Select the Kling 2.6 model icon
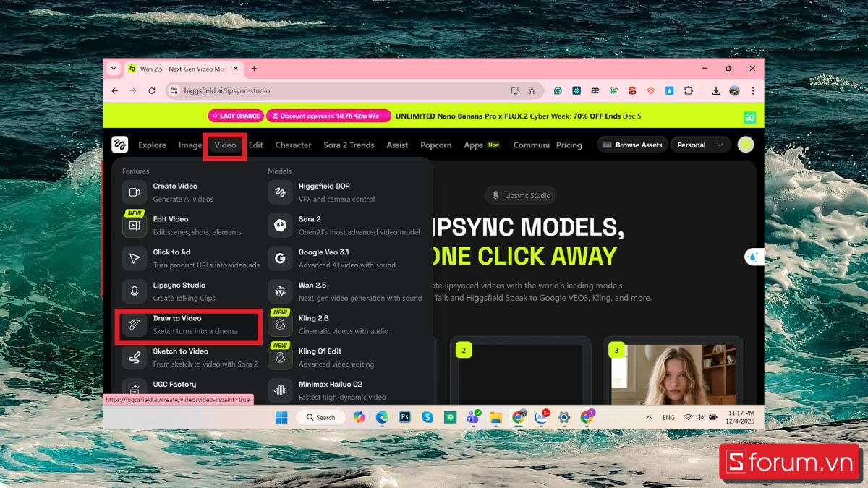 [280, 325]
